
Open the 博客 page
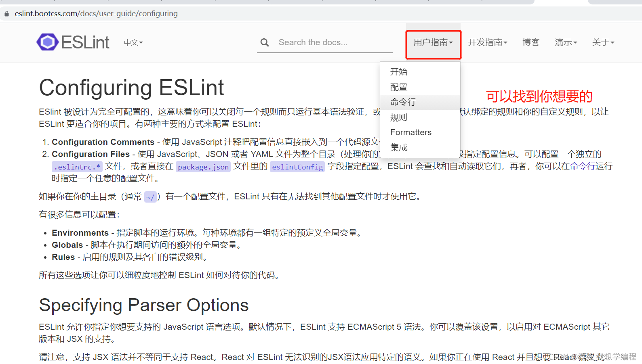(531, 42)
